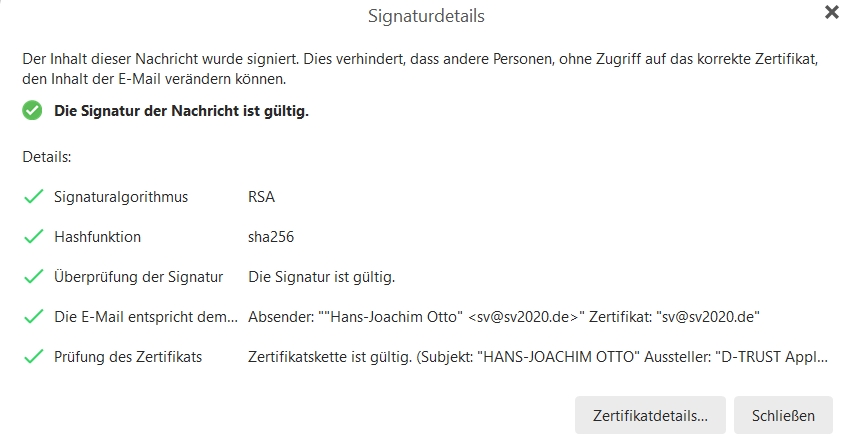The image size is (843, 436).
Task: Close the Signaturdetails dialog with the X icon
Action: (x=832, y=12)
